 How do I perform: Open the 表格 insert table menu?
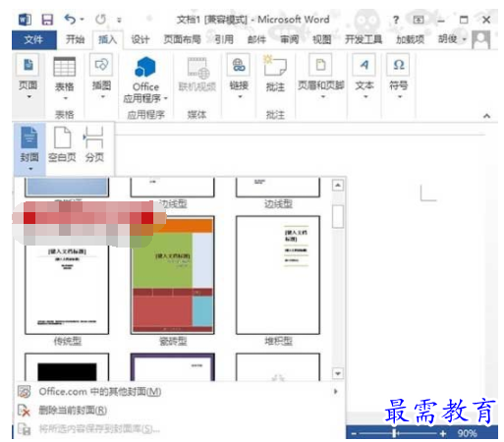coord(65,78)
